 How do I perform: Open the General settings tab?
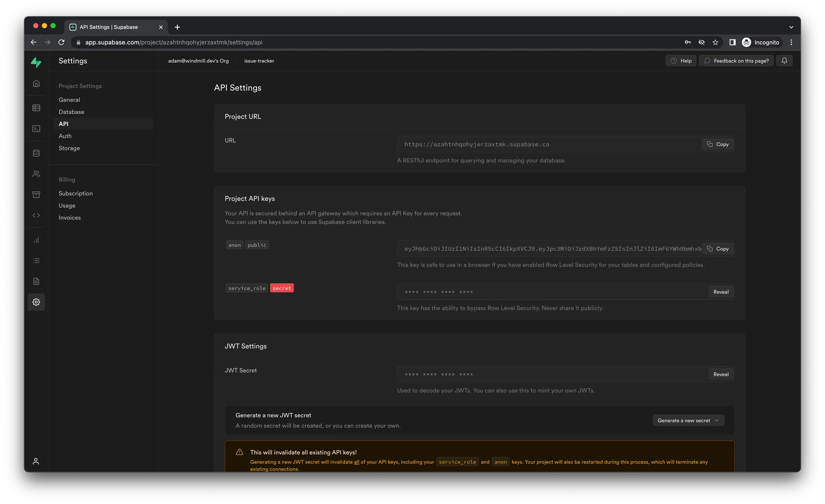pos(68,99)
